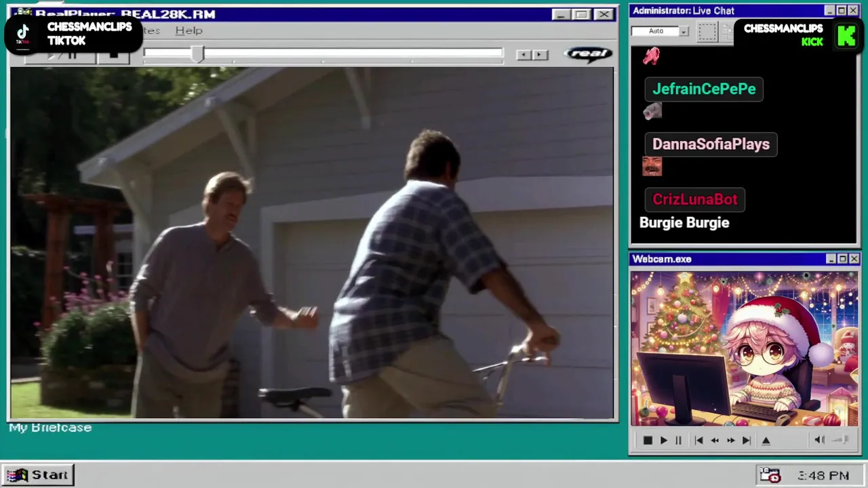
Task: Click RealPlayer's left seek arrow
Action: pos(524,55)
